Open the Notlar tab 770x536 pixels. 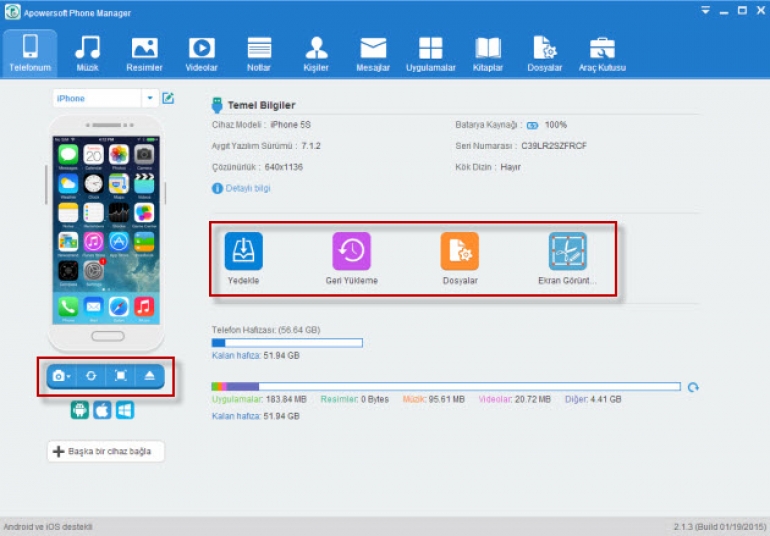[259, 53]
